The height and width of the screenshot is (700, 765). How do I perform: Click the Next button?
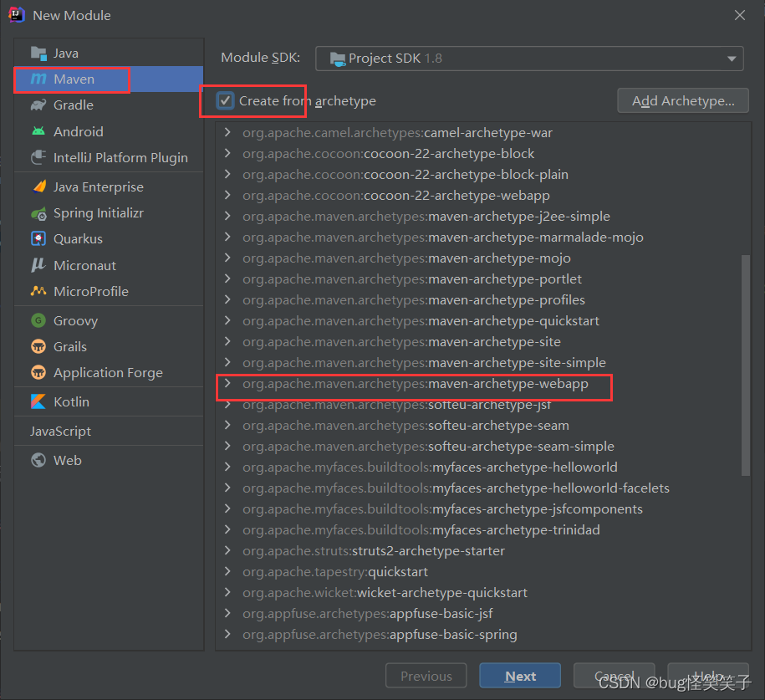pos(520,676)
